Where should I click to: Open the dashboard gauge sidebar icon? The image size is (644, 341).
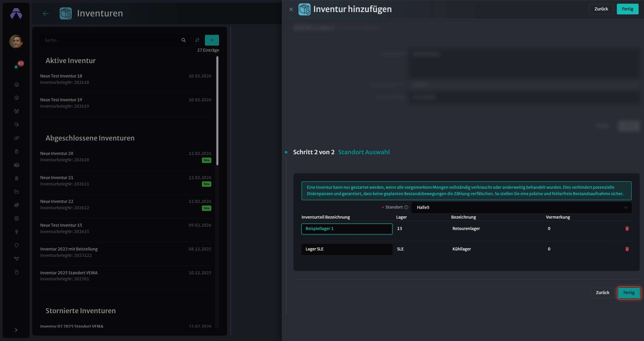click(16, 98)
